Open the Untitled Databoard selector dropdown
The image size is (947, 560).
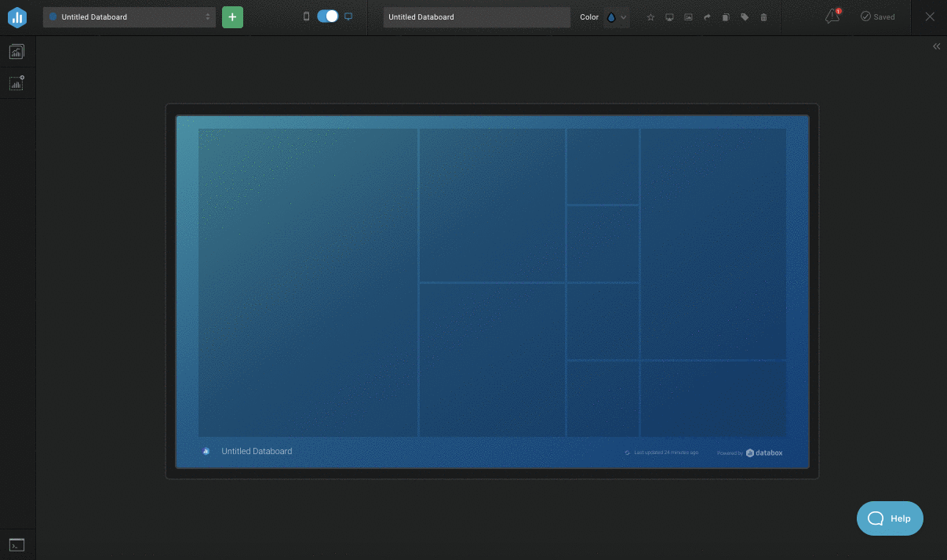coord(129,16)
